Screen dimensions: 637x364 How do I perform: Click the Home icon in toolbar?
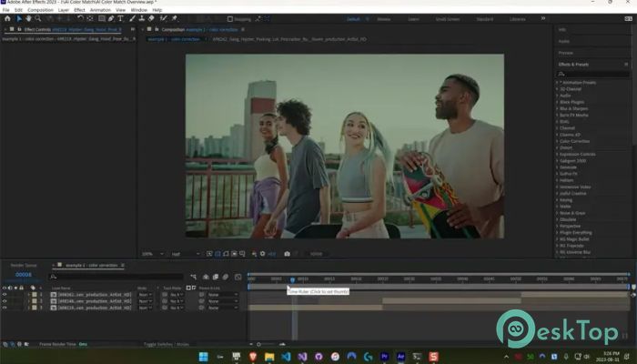click(8, 18)
